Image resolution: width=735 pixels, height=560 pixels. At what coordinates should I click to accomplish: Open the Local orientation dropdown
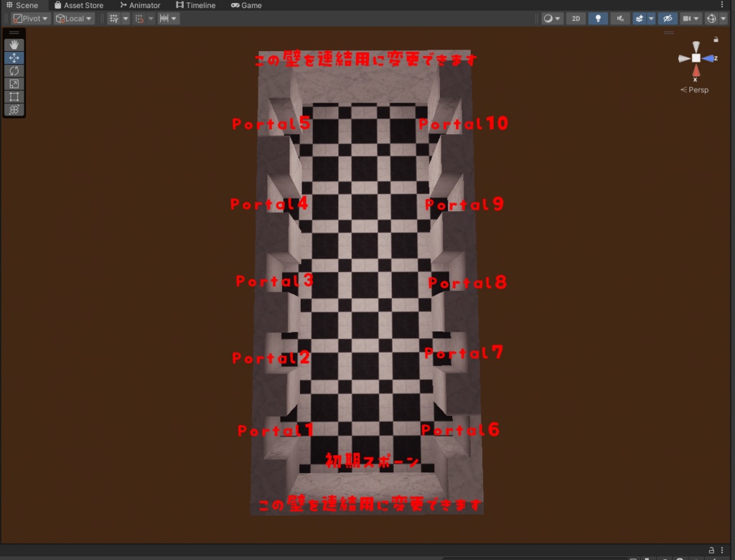72,18
